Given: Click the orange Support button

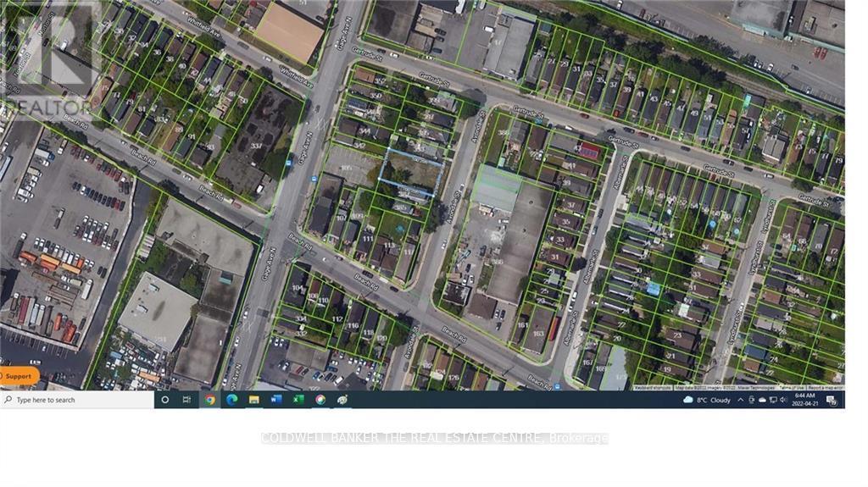Looking at the screenshot, I should point(19,376).
